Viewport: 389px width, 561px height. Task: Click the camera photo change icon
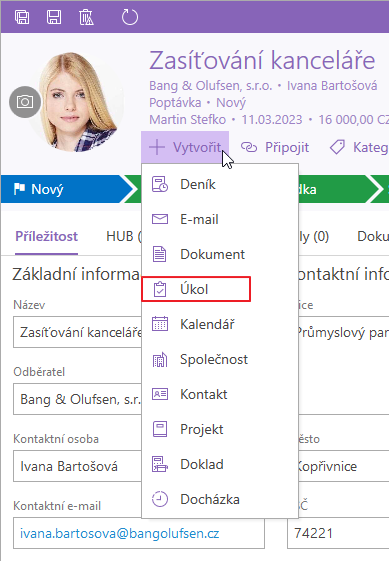[x=25, y=102]
